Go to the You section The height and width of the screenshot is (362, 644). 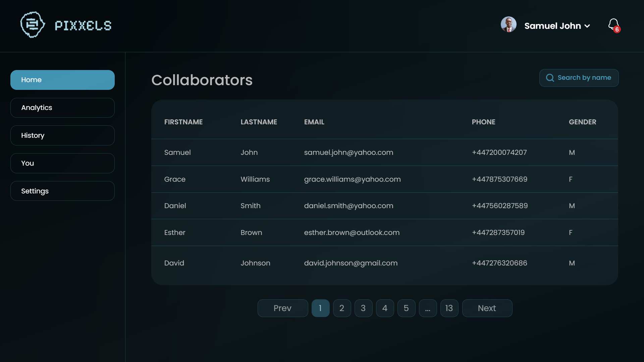pos(62,163)
